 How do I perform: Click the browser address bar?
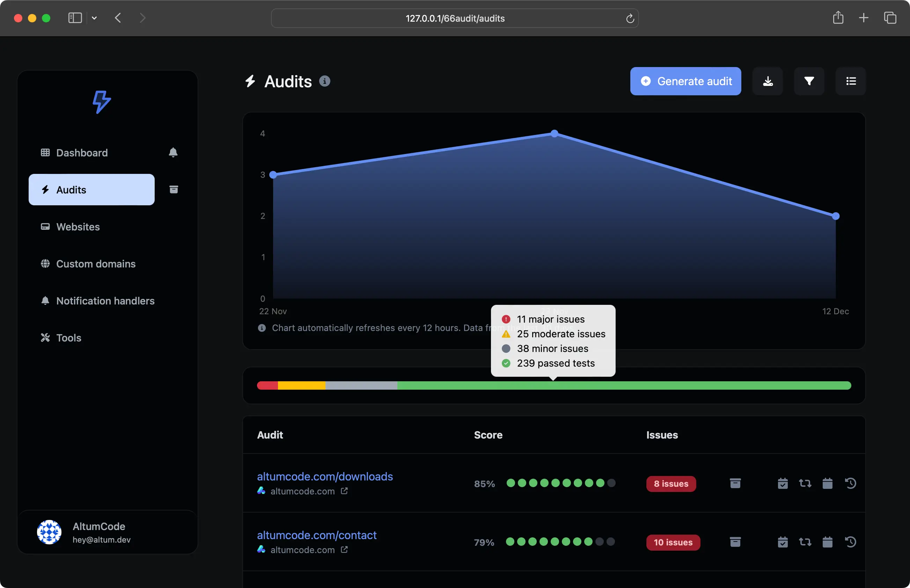coord(454,18)
